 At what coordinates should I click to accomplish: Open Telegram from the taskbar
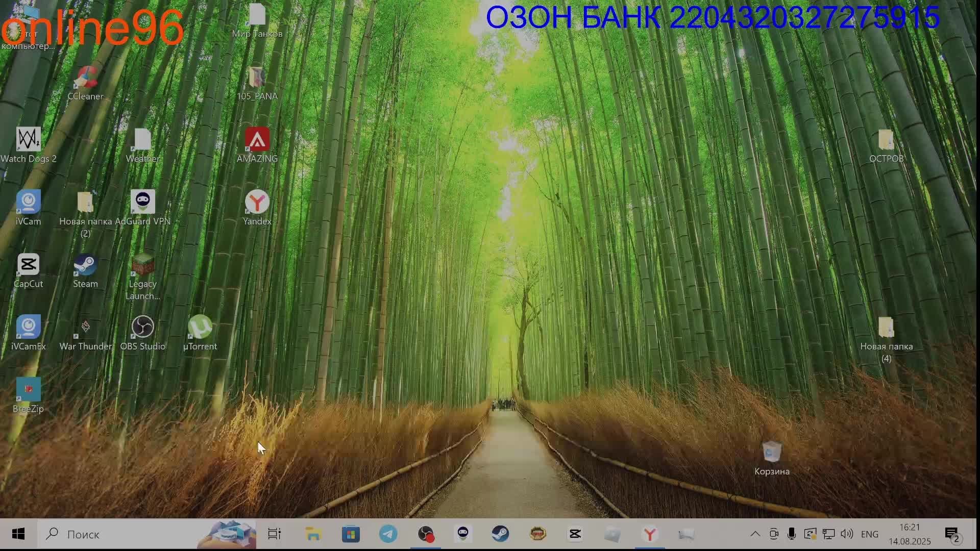pos(388,534)
